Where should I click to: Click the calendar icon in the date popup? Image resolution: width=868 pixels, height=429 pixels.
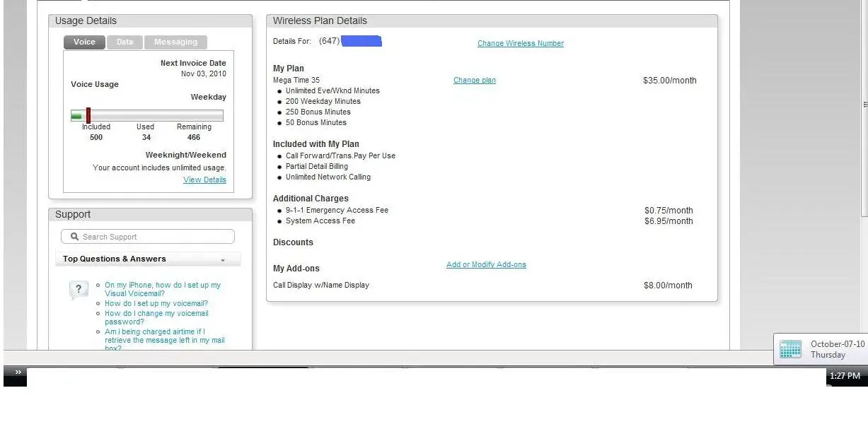click(x=789, y=349)
